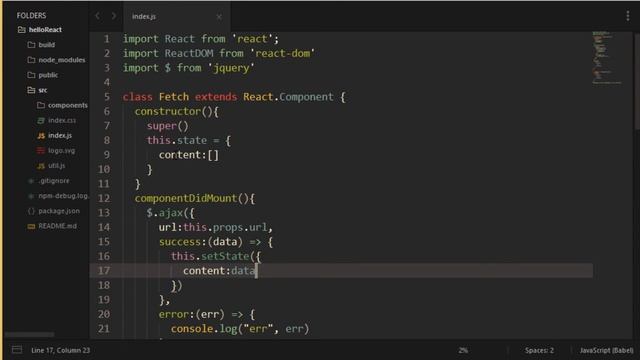This screenshot has height=360, width=640.
Task: Click line number 5 in gutter
Action: coord(107,97)
